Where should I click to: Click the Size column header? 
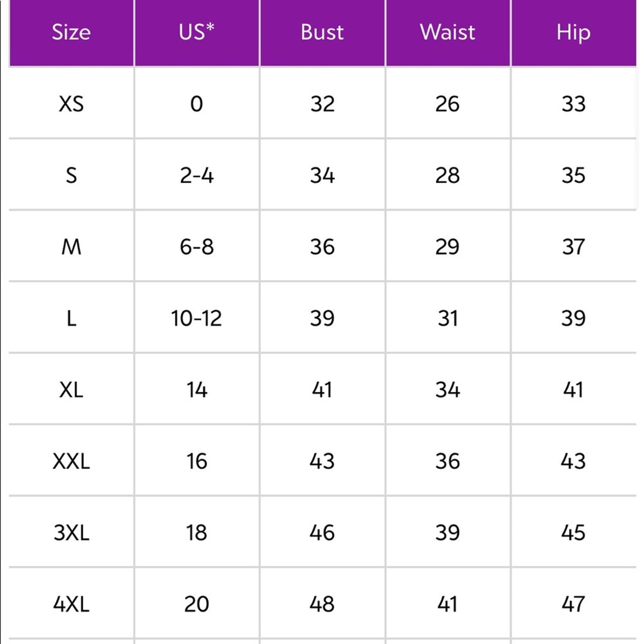coord(71,32)
